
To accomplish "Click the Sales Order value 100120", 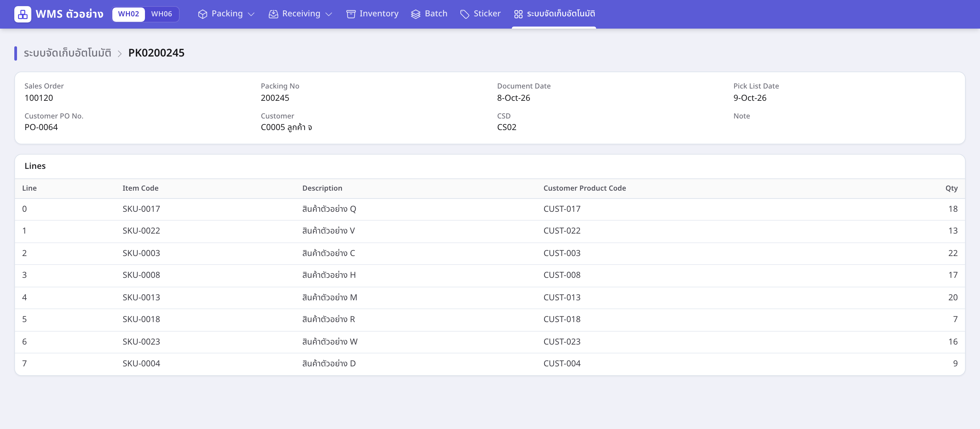I will 39,98.
